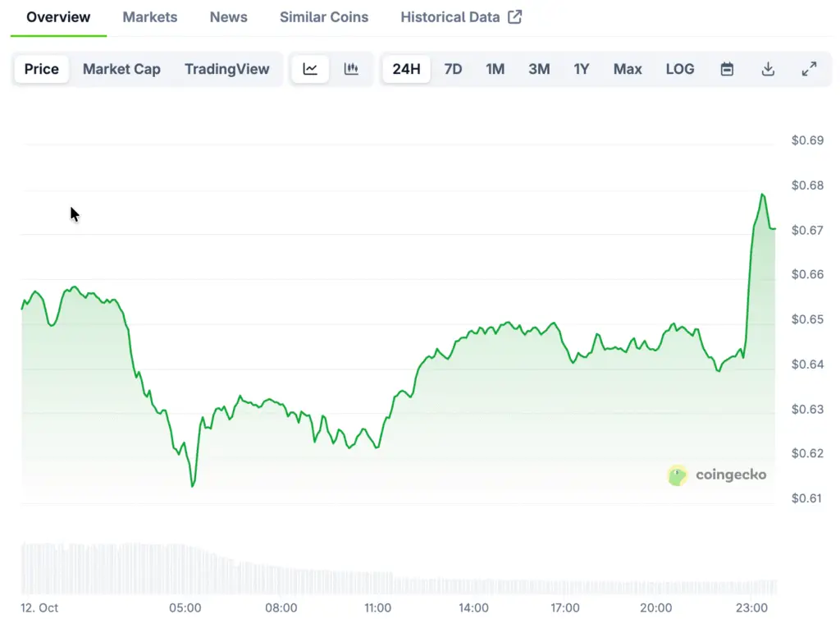Open the calendar date range picker
840x619 pixels.
[727, 69]
